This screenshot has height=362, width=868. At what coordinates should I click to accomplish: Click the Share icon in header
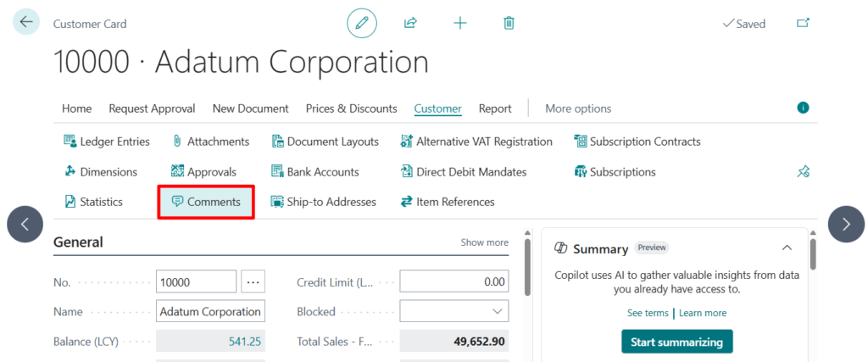pyautogui.click(x=410, y=23)
